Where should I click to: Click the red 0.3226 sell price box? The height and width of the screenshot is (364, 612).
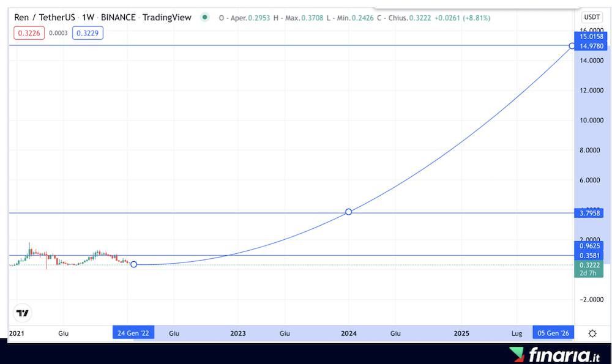coord(30,33)
